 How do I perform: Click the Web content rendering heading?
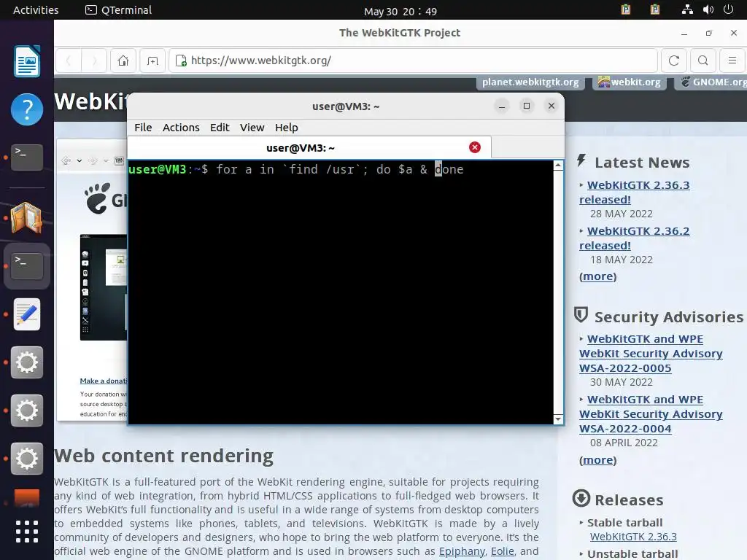(x=164, y=456)
